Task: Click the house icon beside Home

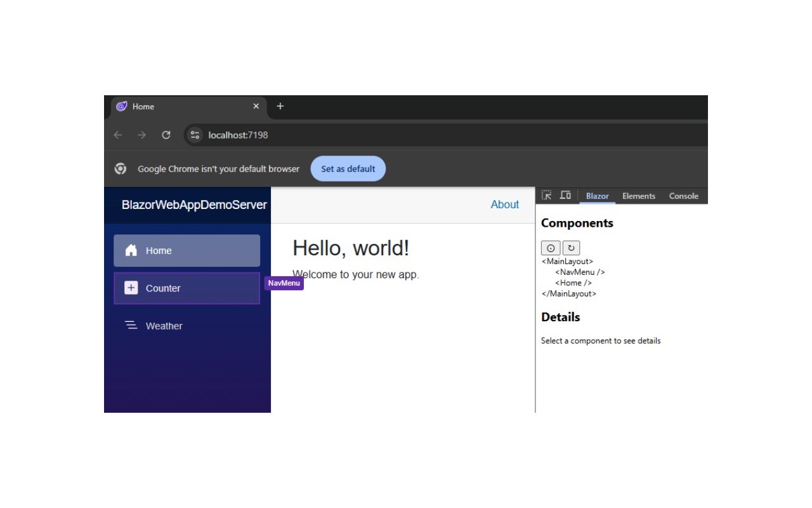Action: pyautogui.click(x=131, y=250)
